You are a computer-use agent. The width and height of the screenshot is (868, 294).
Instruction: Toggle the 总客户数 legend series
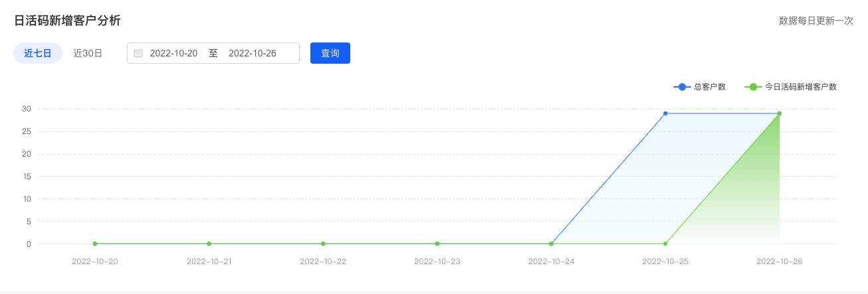click(699, 87)
